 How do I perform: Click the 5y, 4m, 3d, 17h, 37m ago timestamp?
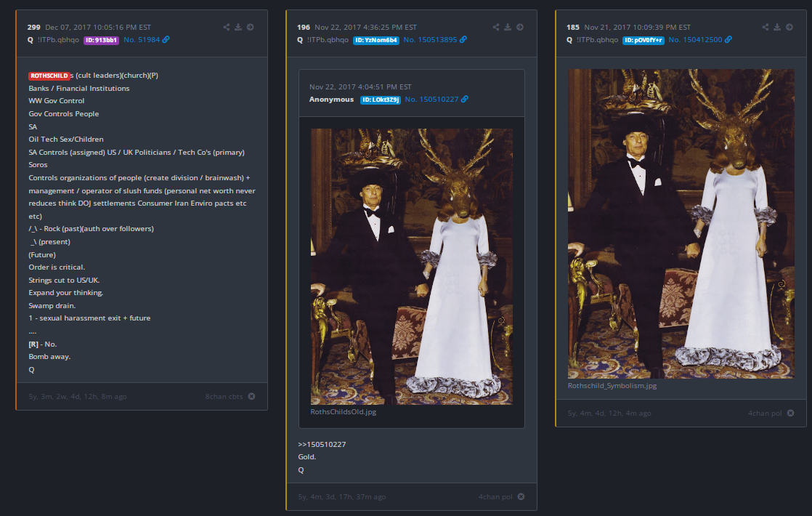coord(342,497)
